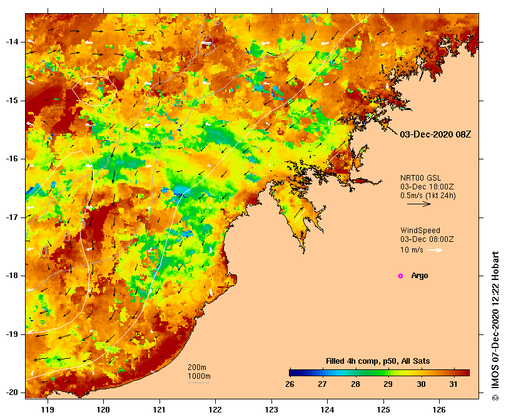This screenshot has width=506, height=420.
Task: Click the grey 1000m contour legend line
Action: tap(199, 383)
